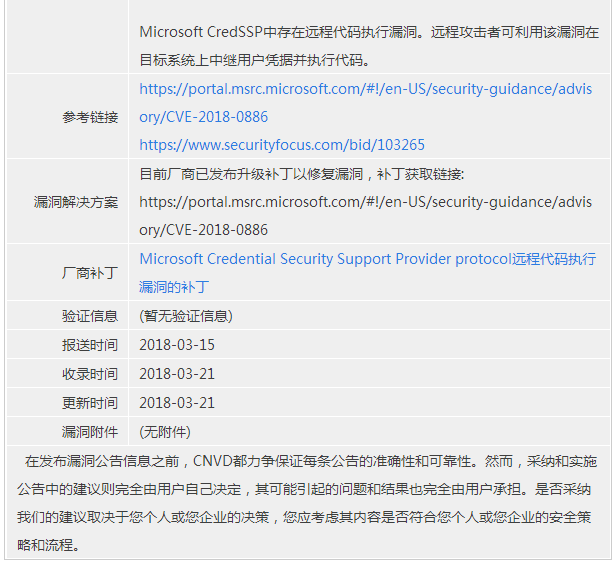Click the (无附件) attachment text
Image resolution: width=616 pixels, height=564 pixels.
click(165, 432)
